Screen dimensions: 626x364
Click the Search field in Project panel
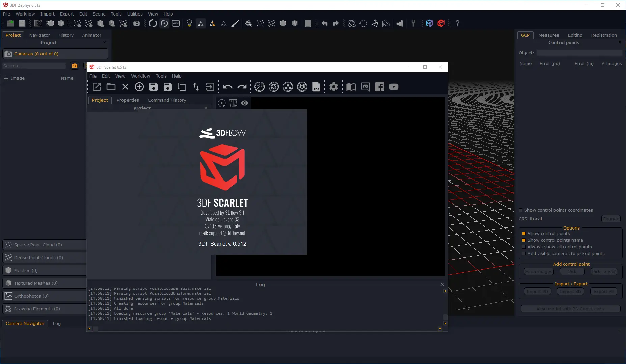click(34, 66)
